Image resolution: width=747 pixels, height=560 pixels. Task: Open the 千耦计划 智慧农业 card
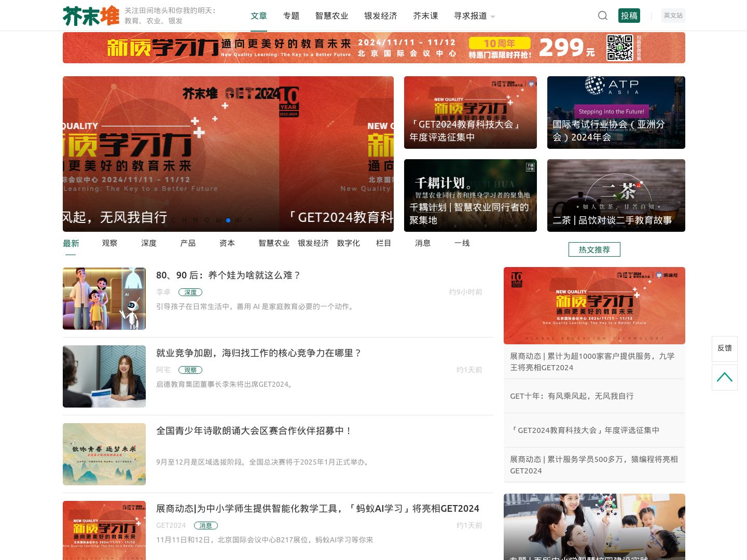pyautogui.click(x=471, y=195)
